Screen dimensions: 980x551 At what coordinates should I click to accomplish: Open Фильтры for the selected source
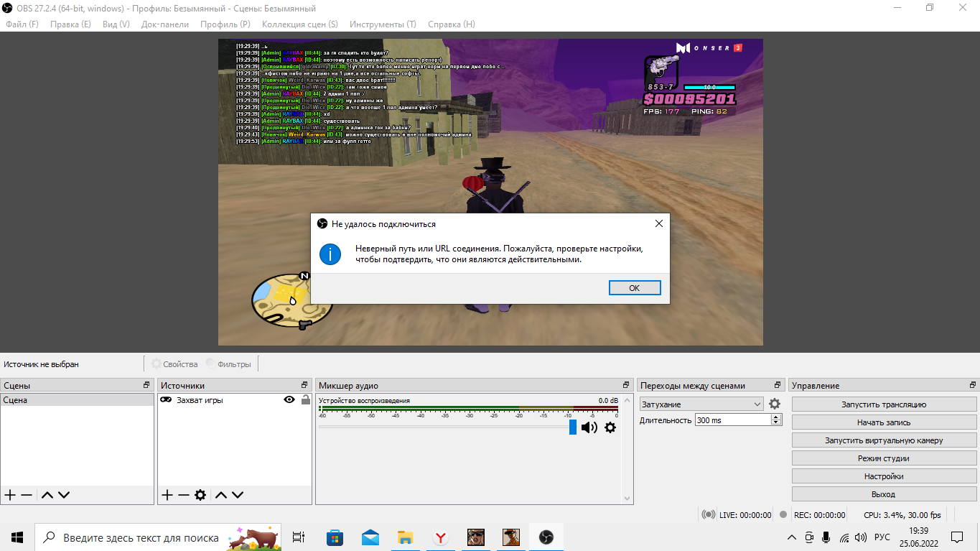click(228, 364)
